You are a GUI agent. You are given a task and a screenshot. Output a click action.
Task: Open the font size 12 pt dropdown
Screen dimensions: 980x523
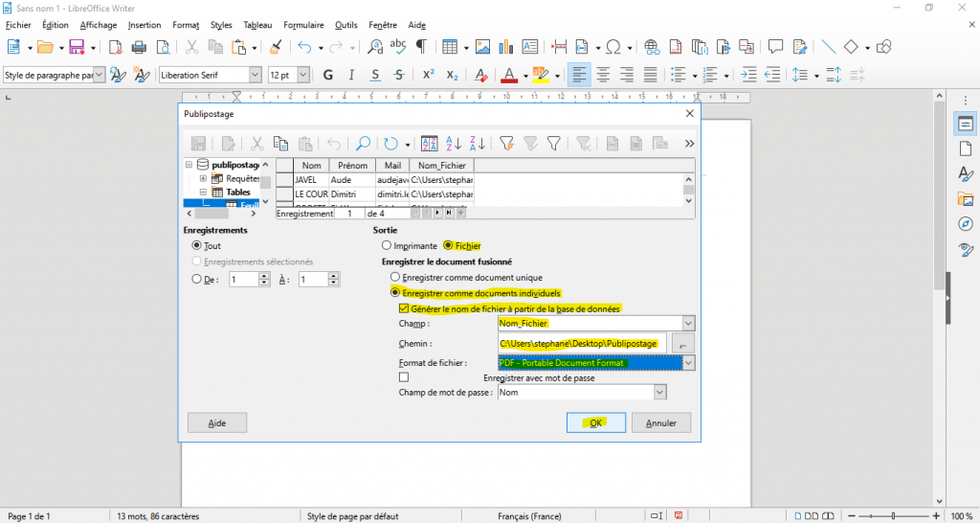click(303, 75)
